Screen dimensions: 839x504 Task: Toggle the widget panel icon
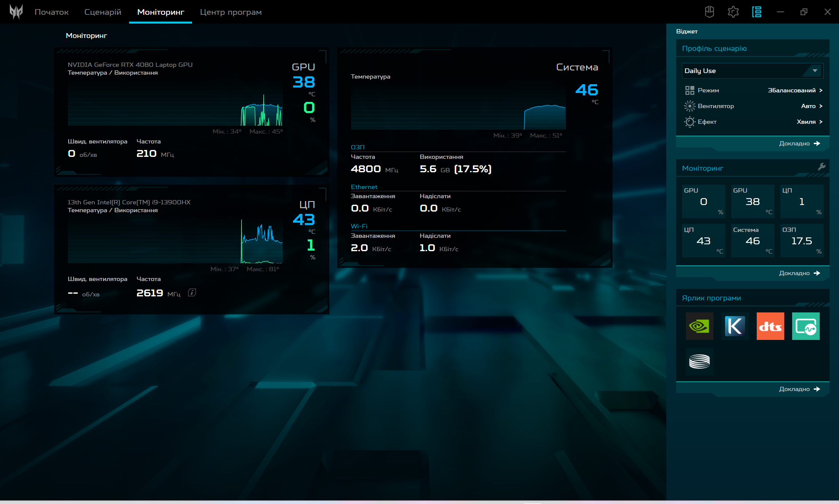coord(756,12)
